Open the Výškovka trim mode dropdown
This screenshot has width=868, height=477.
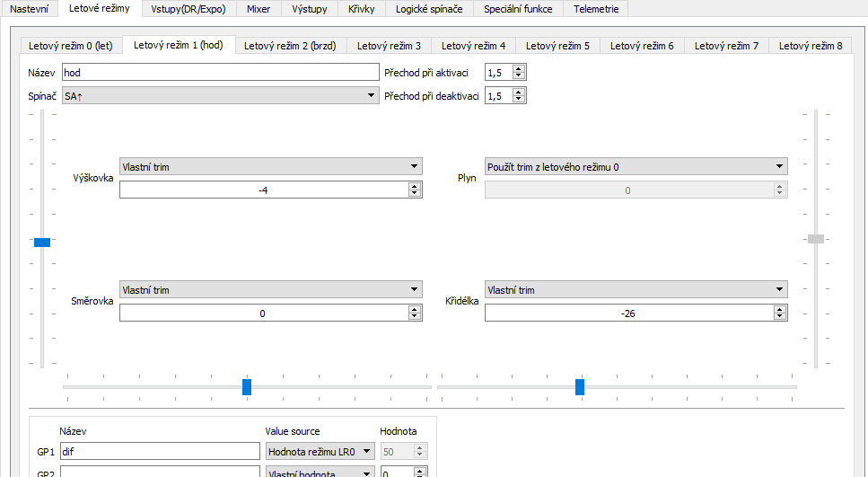coord(270,166)
